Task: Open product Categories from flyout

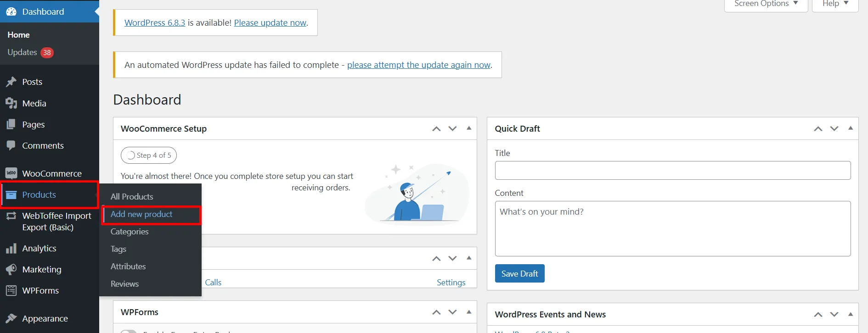Action: (x=130, y=232)
